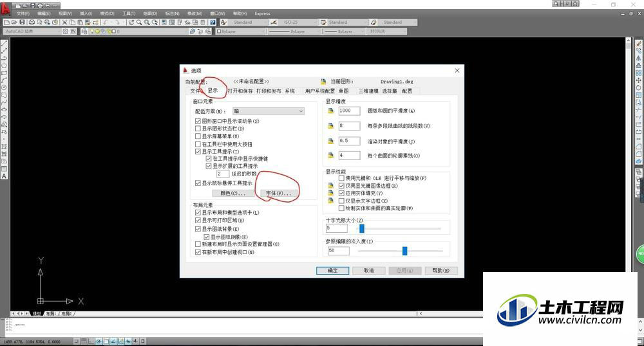Open the DesignCenter icon
This screenshot has width=644, height=346.
[x=172, y=22]
